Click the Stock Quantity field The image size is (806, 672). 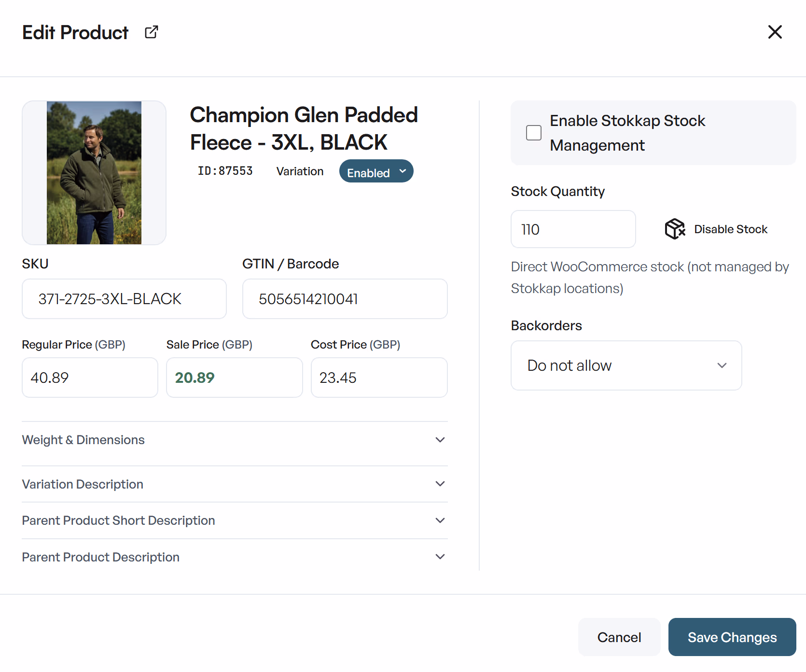(573, 229)
